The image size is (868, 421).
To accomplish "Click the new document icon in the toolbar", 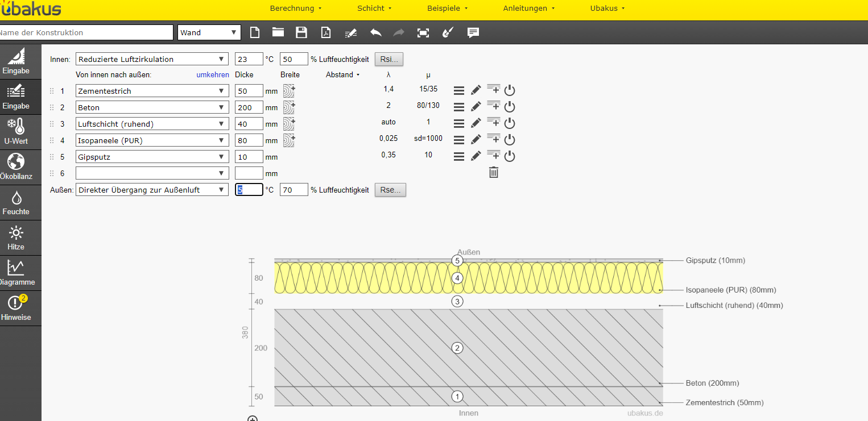I will pyautogui.click(x=255, y=32).
